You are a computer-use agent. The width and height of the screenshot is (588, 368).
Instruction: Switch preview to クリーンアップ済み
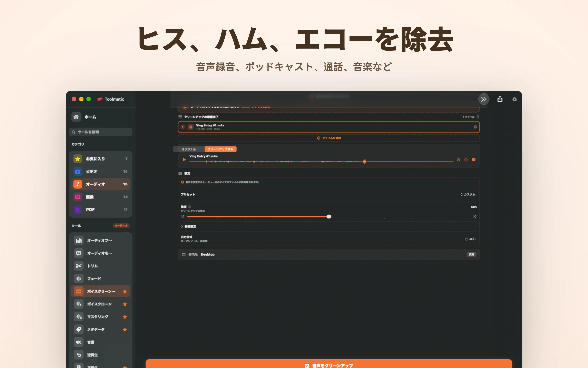(x=220, y=149)
